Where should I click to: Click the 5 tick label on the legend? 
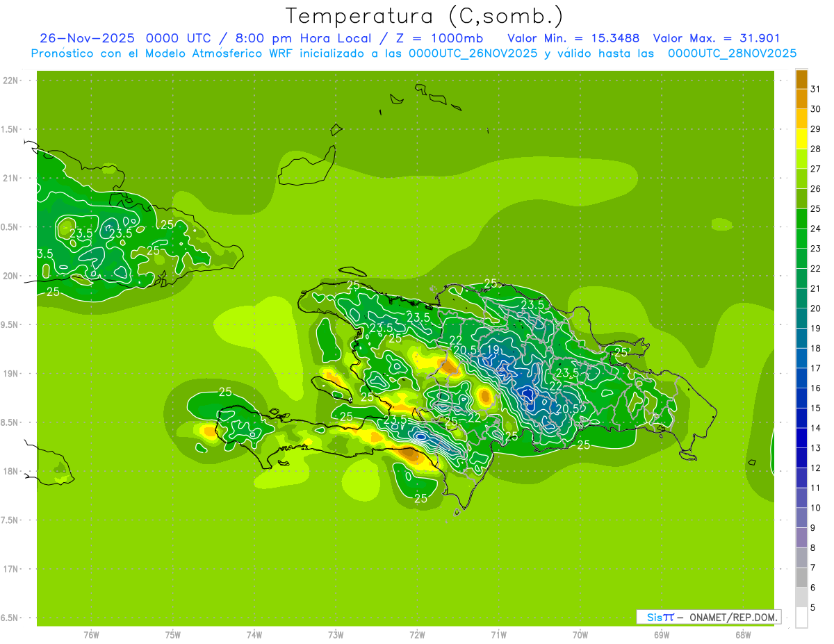click(815, 608)
